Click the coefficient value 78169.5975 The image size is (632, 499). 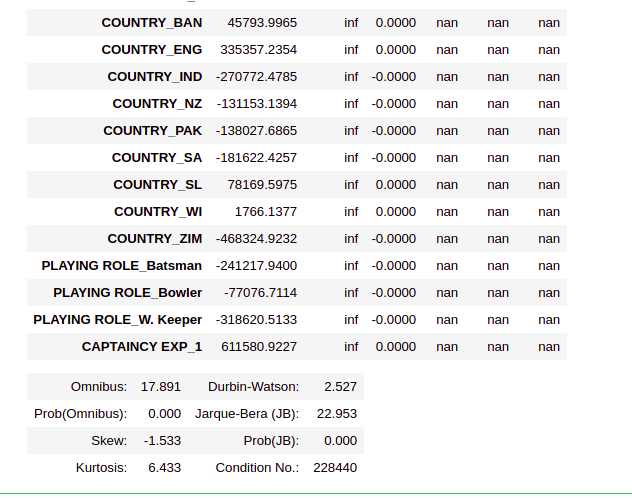[262, 185]
